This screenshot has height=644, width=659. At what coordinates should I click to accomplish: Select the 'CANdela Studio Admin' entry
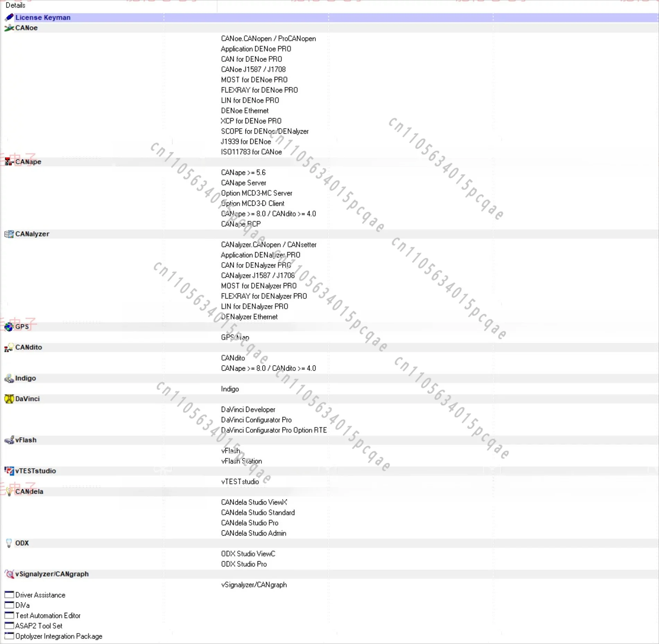tap(253, 533)
